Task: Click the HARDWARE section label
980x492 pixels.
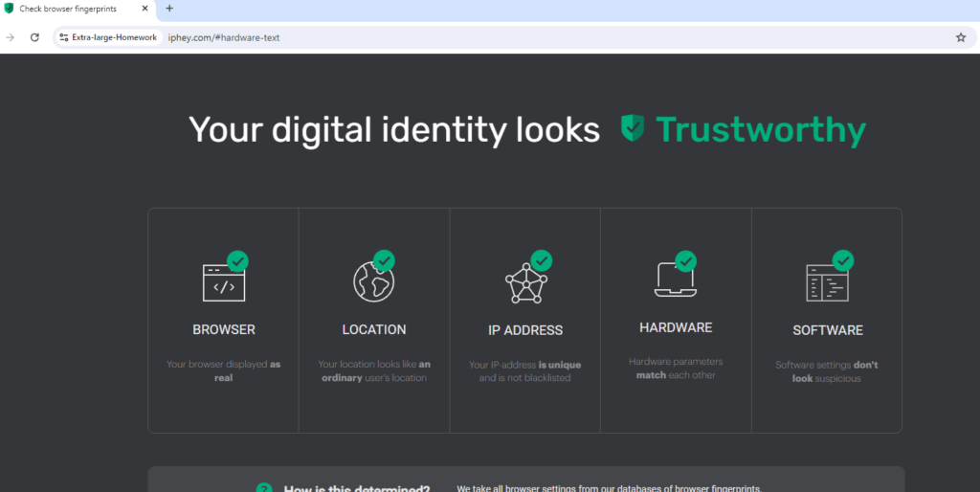Action: click(676, 327)
